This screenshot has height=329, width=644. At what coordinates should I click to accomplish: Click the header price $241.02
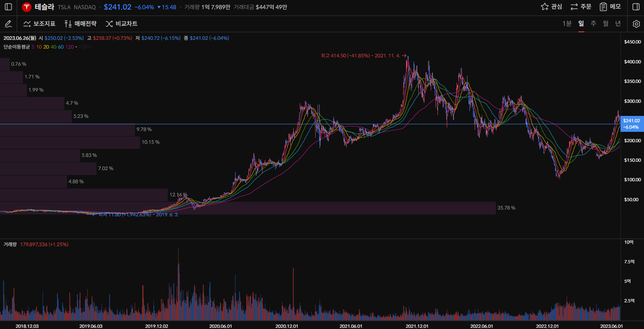[x=118, y=7]
